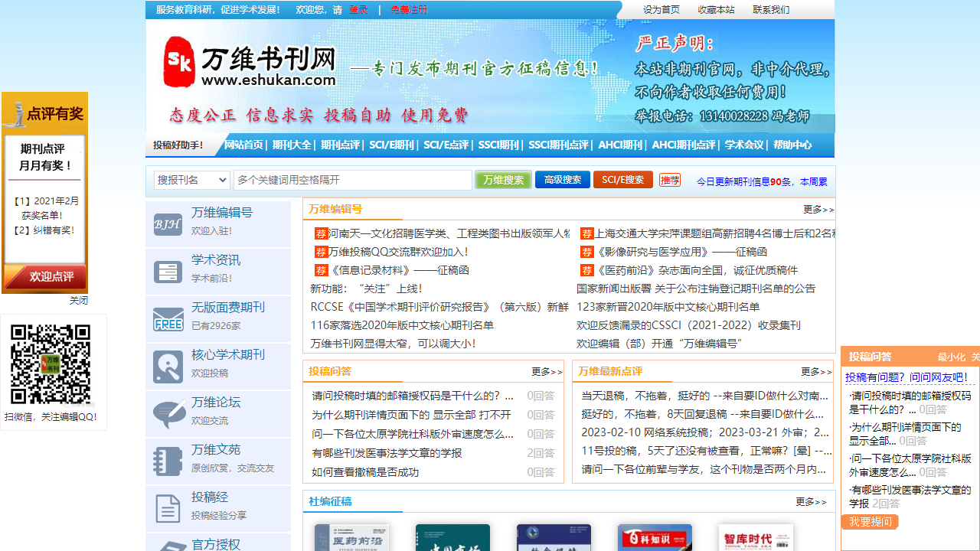Screen dimensions: 980x551
Task: Open the SCI/E点评 nav menu item
Action: coord(446,145)
